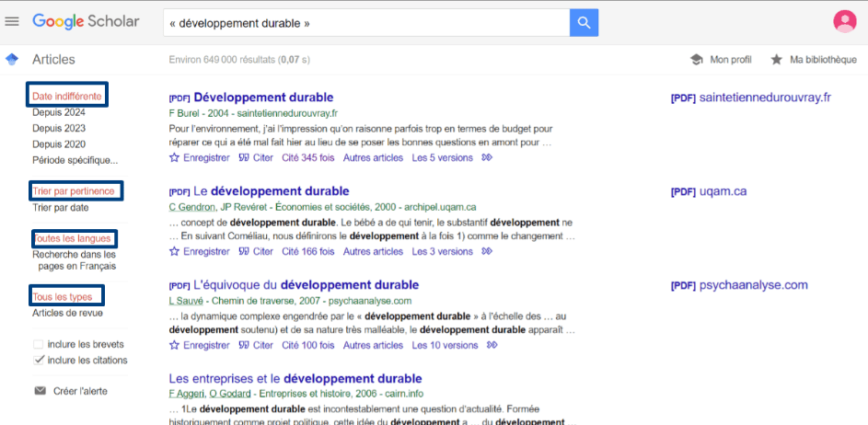Enable the inclure les brevets checkbox

[x=39, y=345]
